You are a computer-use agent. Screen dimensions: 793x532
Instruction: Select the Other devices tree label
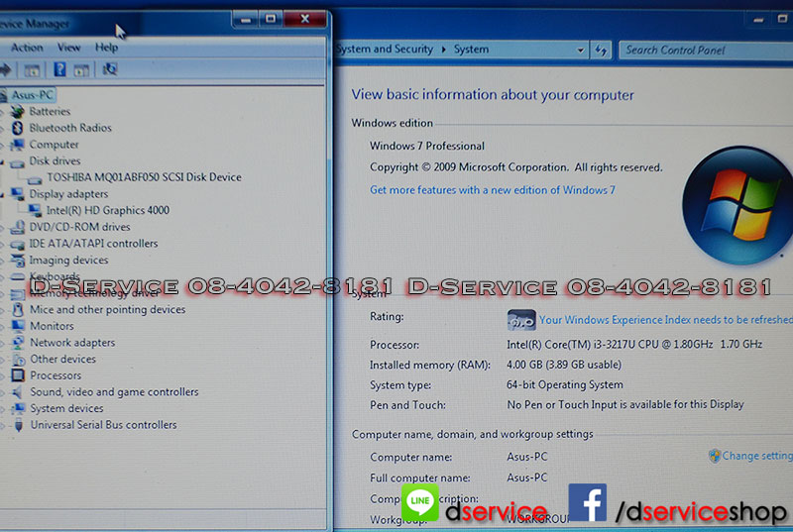pyautogui.click(x=62, y=360)
